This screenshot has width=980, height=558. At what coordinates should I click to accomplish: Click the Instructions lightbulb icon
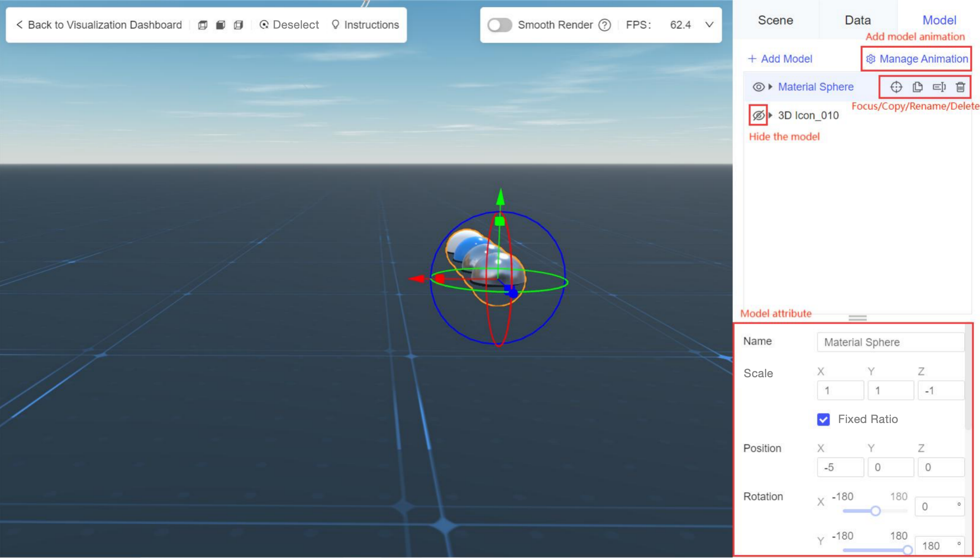(335, 25)
